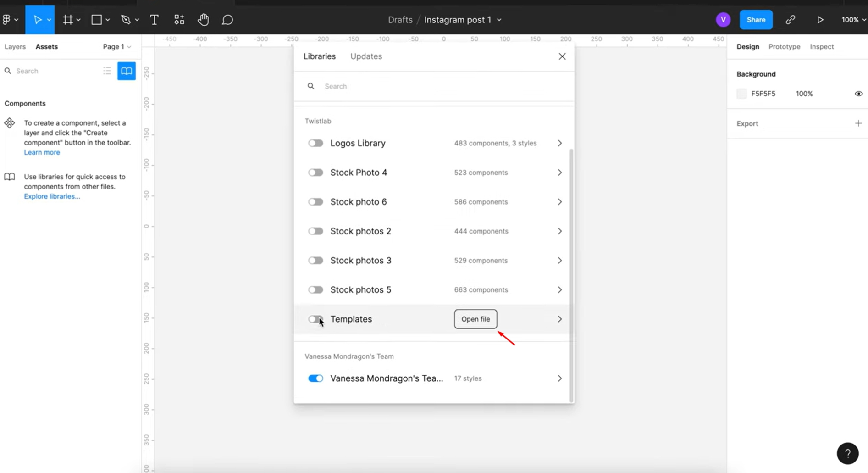Image resolution: width=868 pixels, height=473 pixels.
Task: Click the Explore libraries link
Action: (51, 196)
